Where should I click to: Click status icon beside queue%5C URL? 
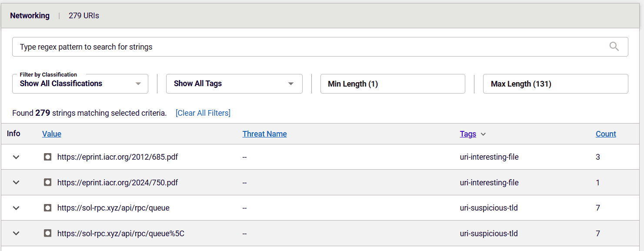coord(48,234)
